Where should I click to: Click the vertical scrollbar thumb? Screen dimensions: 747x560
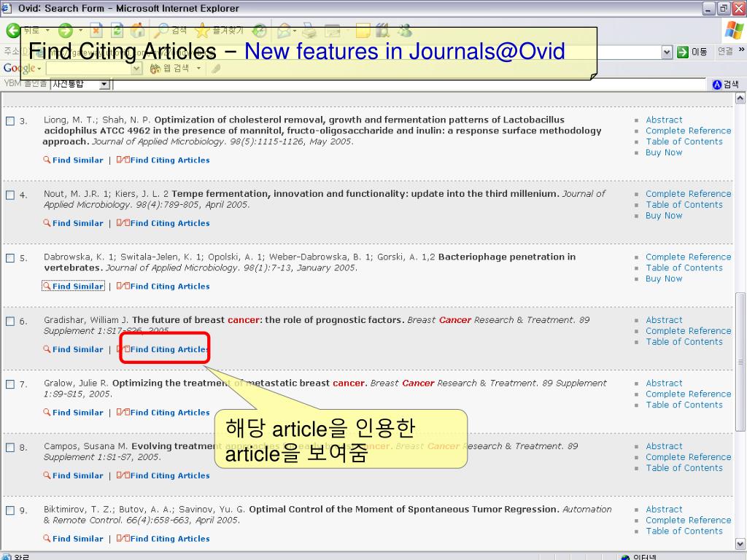[740, 362]
